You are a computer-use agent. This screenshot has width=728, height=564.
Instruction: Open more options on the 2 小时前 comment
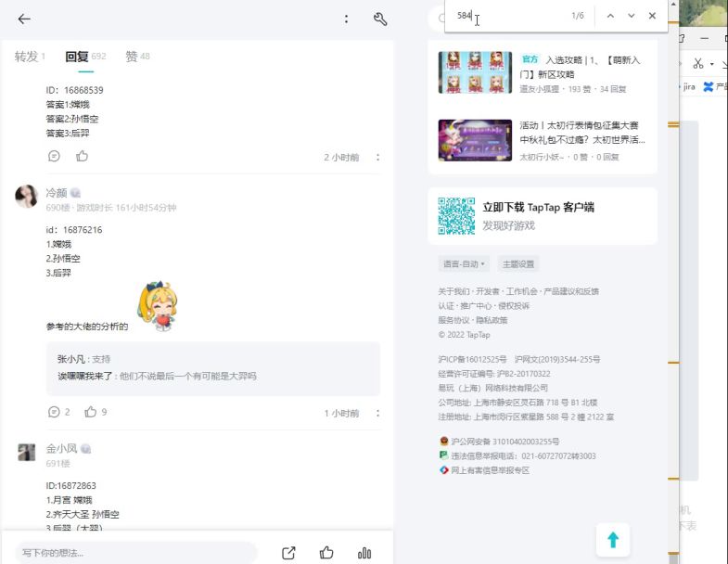pos(377,157)
